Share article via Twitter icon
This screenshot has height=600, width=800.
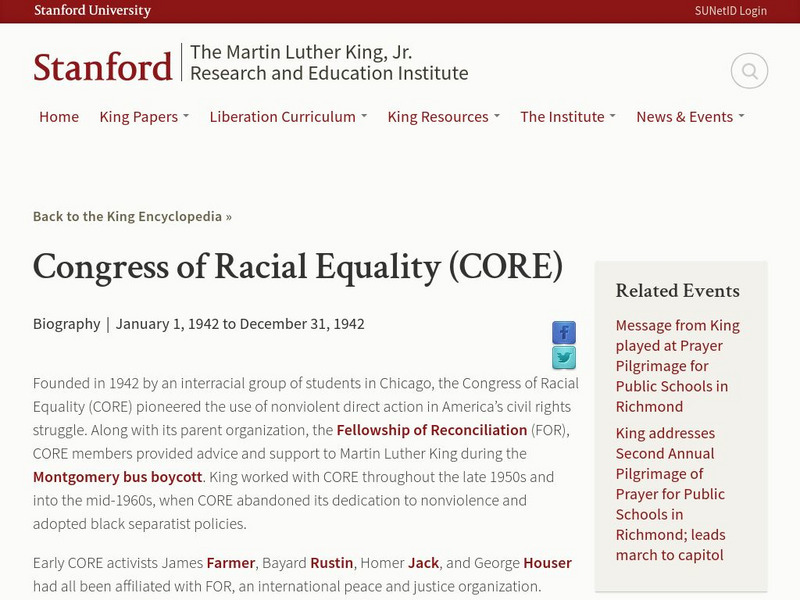(564, 358)
